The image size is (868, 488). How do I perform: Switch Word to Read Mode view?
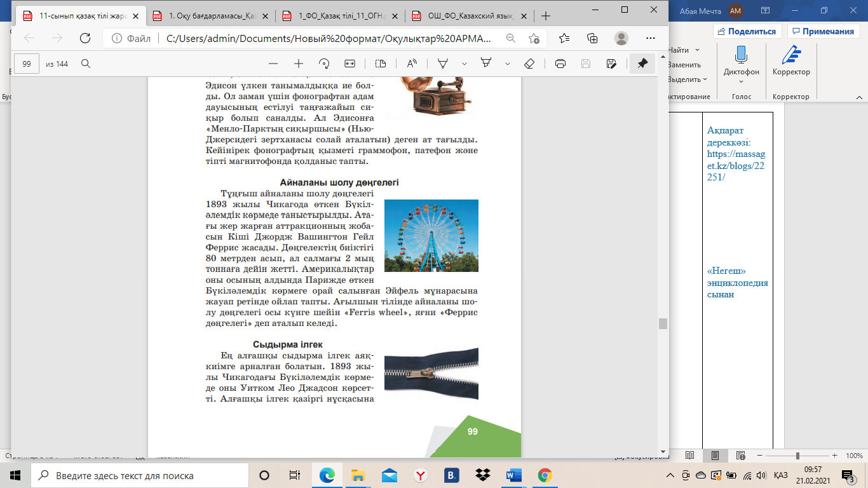click(x=690, y=456)
